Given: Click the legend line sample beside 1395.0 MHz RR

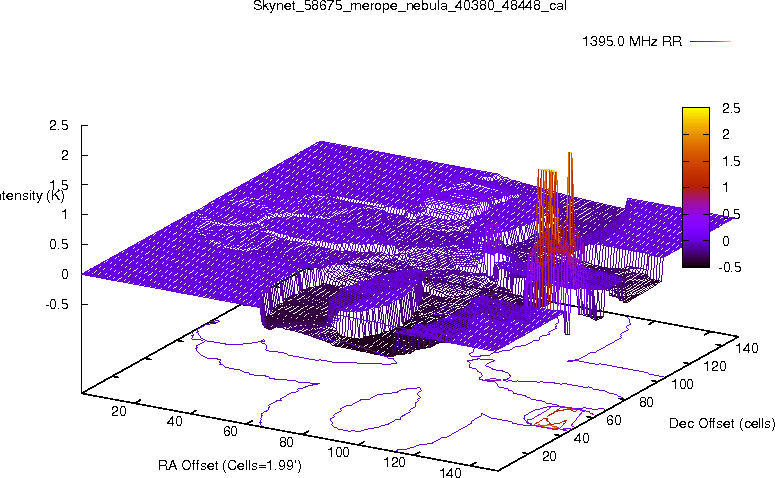Looking at the screenshot, I should pos(710,42).
